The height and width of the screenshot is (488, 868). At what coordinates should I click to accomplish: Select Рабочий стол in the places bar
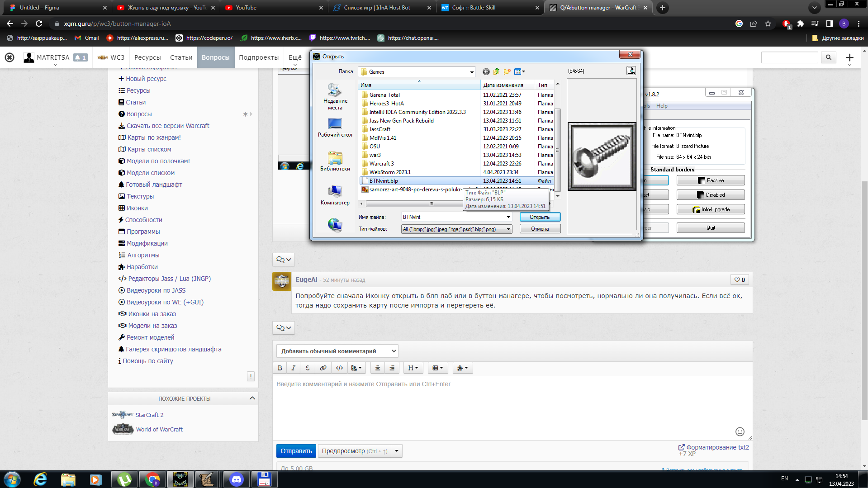(x=335, y=128)
